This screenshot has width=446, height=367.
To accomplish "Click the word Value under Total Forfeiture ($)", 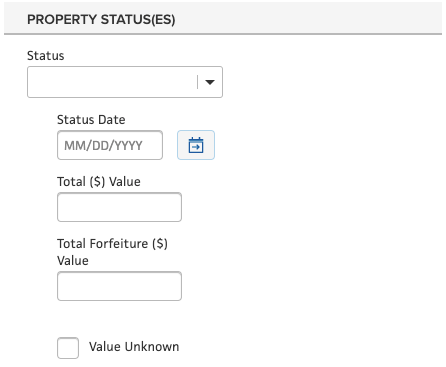I will (x=73, y=261).
